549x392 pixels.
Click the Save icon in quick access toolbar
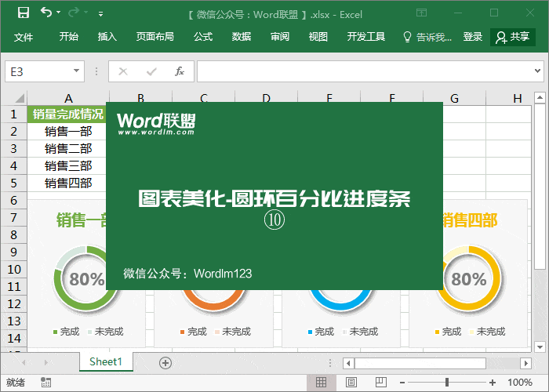tap(24, 13)
